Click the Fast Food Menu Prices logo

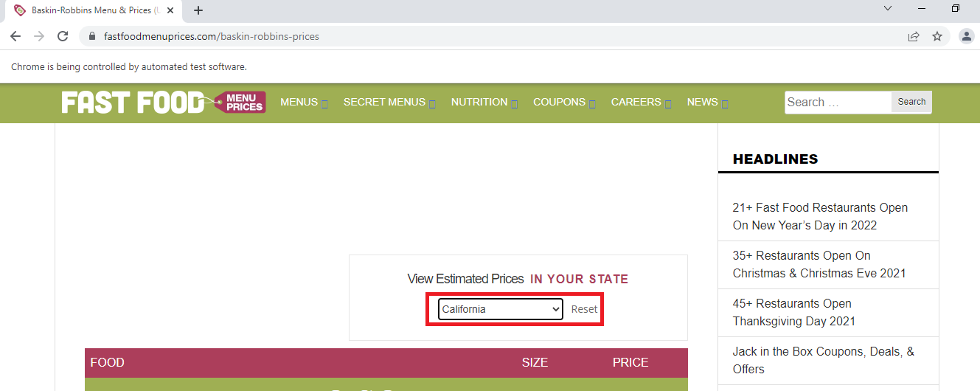pos(164,103)
